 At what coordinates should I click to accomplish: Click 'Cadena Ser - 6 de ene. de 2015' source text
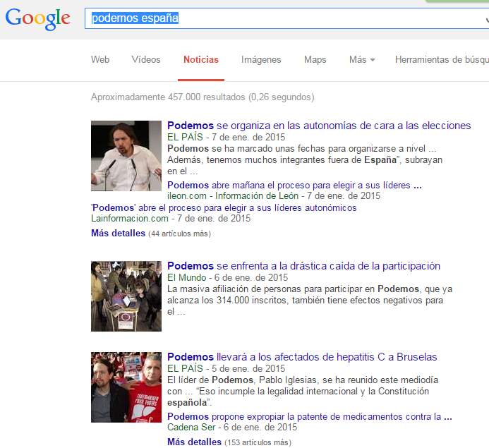(232, 427)
